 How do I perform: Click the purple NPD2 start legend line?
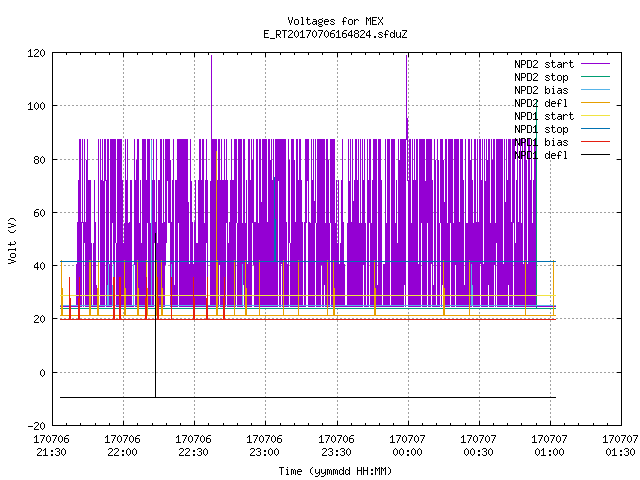point(595,64)
